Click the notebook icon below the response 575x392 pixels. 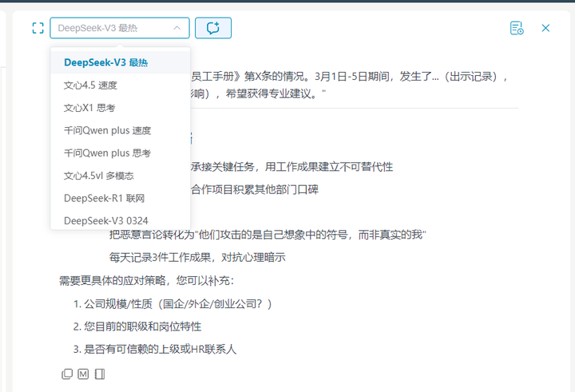click(99, 374)
